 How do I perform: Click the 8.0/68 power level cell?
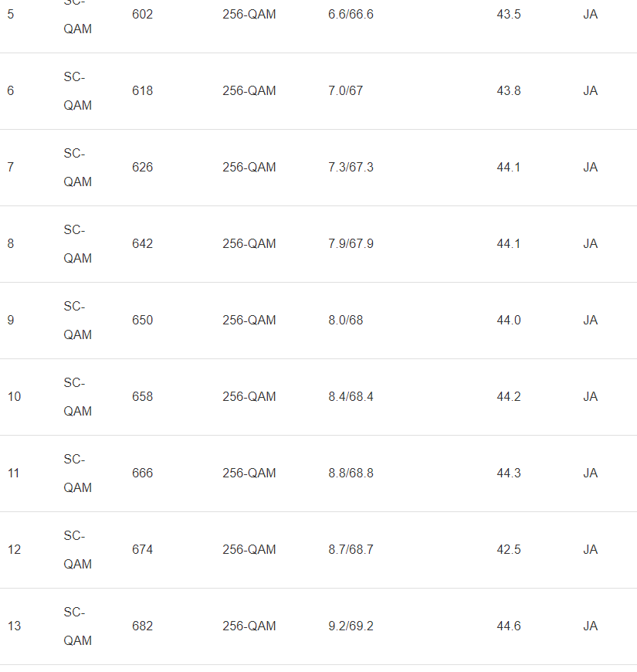345,321
